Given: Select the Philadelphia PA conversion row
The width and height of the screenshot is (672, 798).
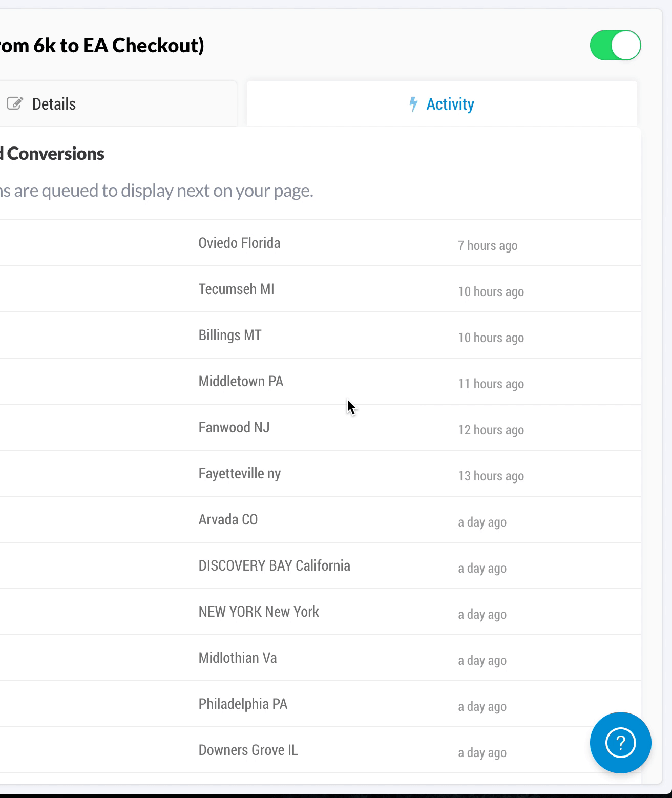Looking at the screenshot, I should tap(321, 704).
